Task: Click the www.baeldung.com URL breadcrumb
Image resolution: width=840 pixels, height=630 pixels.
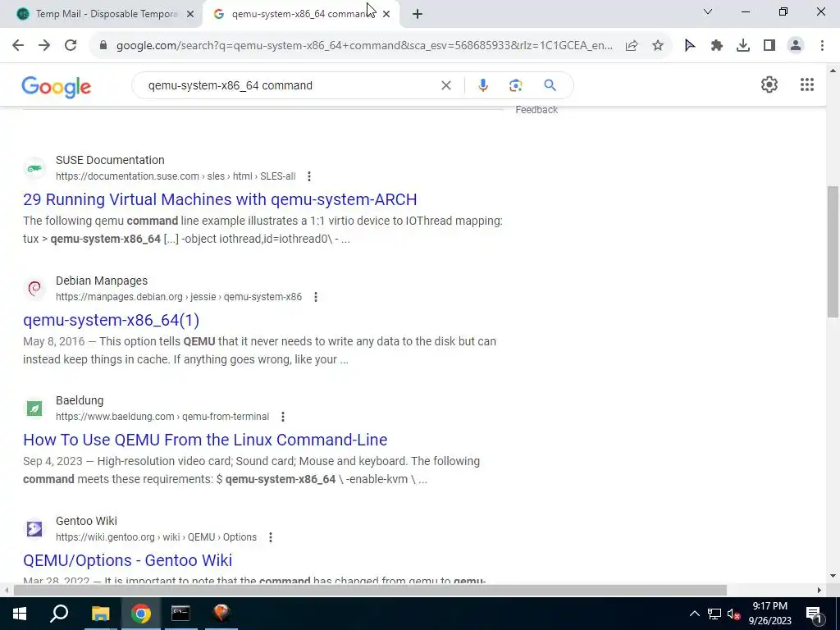Action: tap(162, 416)
